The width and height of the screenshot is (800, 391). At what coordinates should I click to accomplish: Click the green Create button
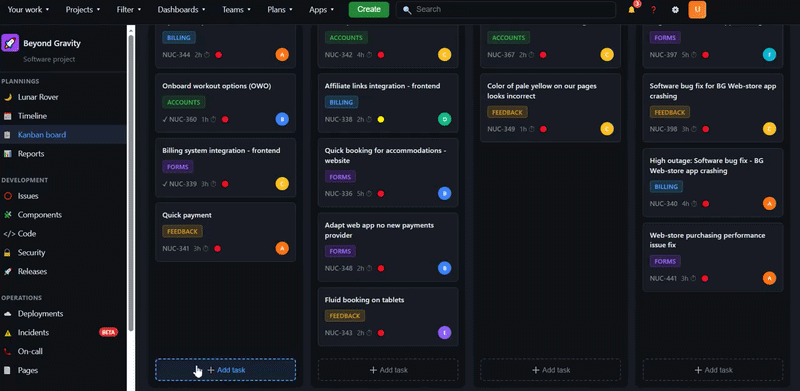point(369,9)
